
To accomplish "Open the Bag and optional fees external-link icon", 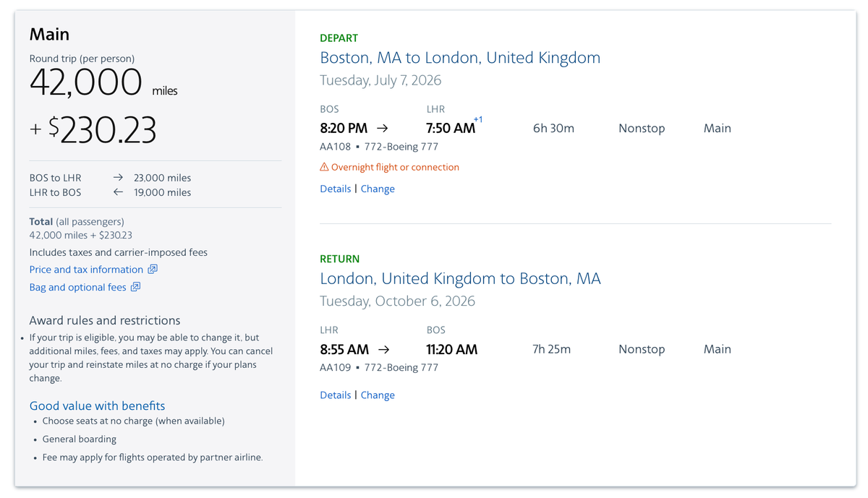I will 136,287.
